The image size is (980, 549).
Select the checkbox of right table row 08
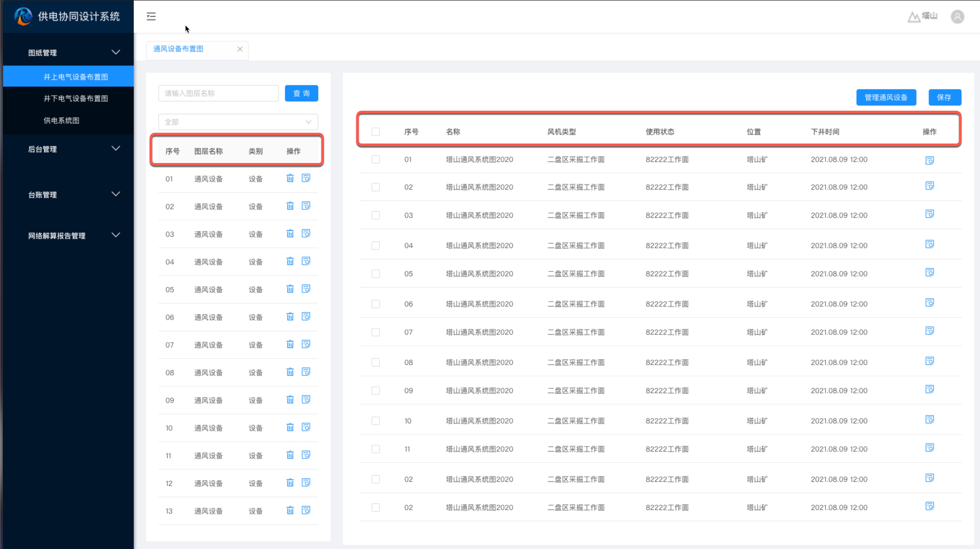click(x=375, y=362)
